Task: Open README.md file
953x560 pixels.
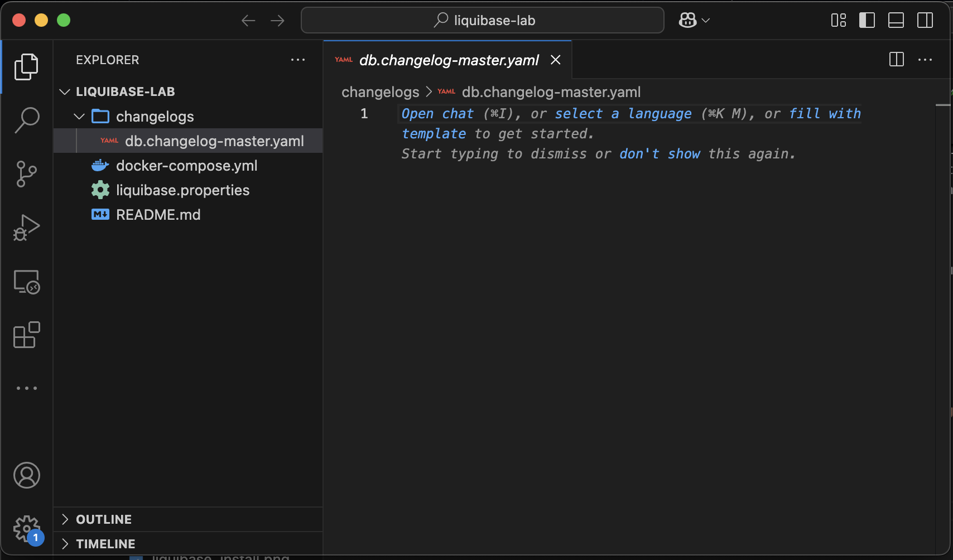Action: click(x=188, y=215)
